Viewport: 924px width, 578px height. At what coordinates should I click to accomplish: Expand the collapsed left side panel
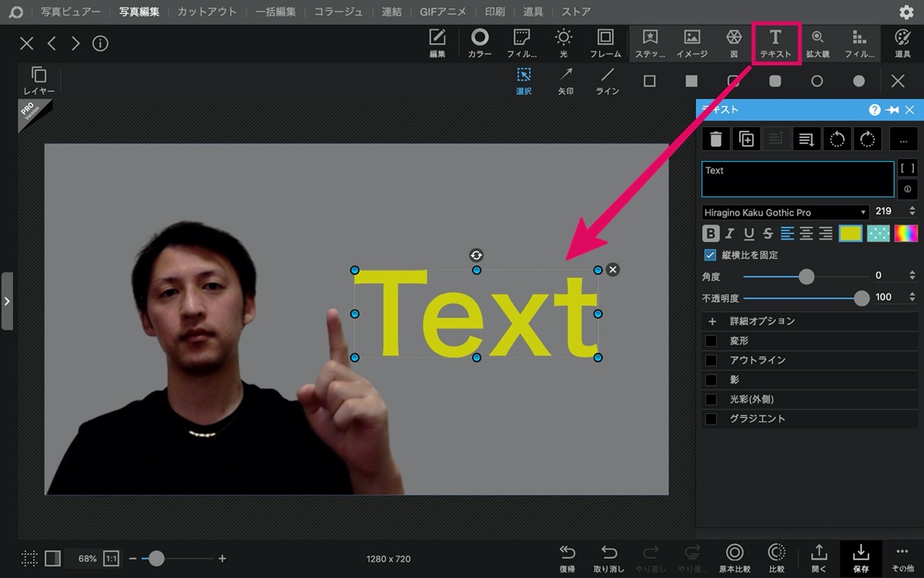pos(7,301)
